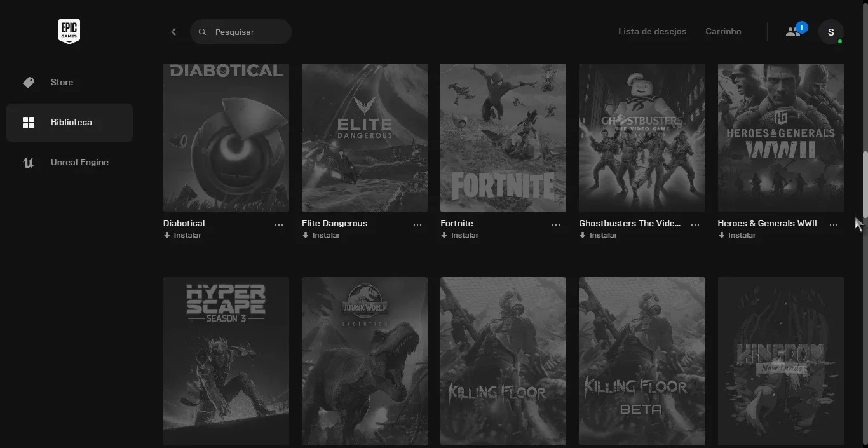Focus the Pesquisar search field

pyautogui.click(x=241, y=32)
